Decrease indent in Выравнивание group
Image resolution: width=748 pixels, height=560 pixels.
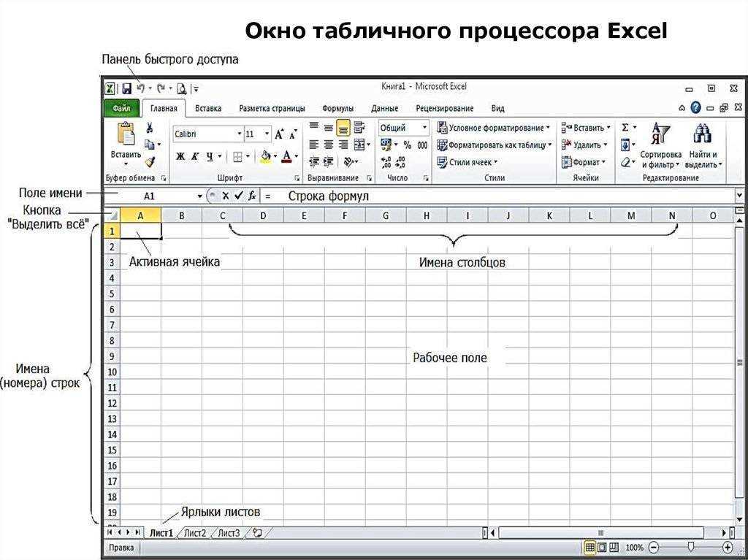pos(313,162)
